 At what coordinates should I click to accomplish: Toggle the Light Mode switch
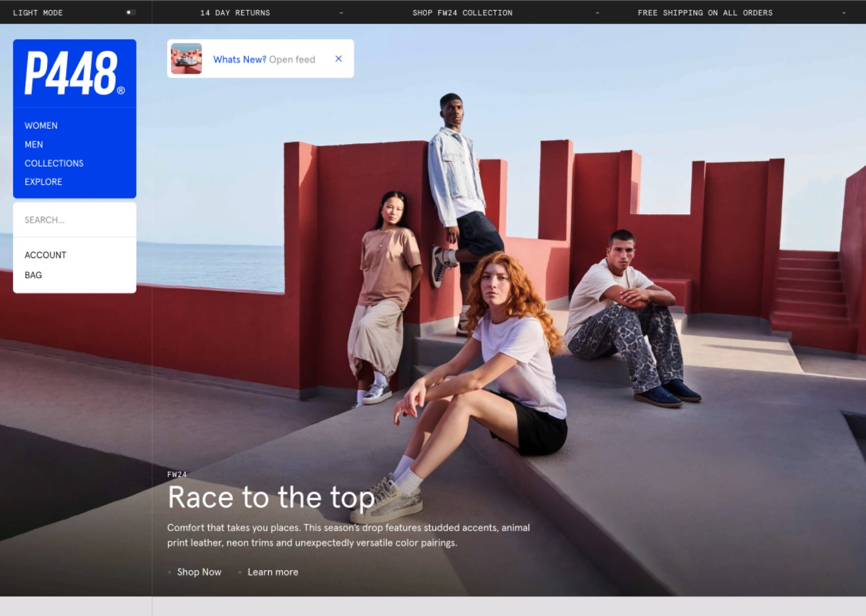pyautogui.click(x=131, y=13)
